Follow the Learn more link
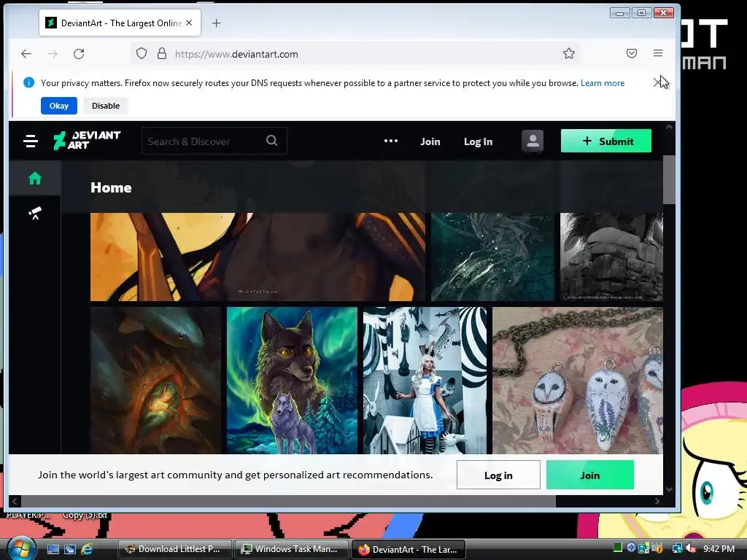 [602, 83]
